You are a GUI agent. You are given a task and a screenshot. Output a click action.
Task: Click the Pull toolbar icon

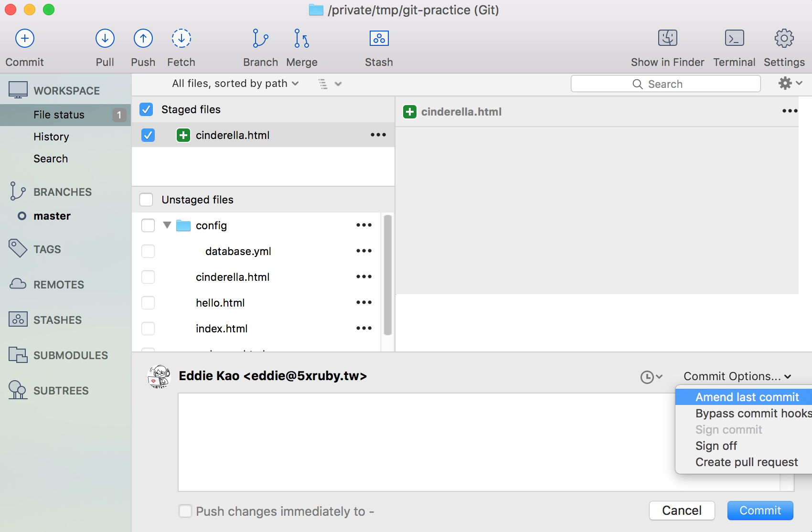coord(105,39)
